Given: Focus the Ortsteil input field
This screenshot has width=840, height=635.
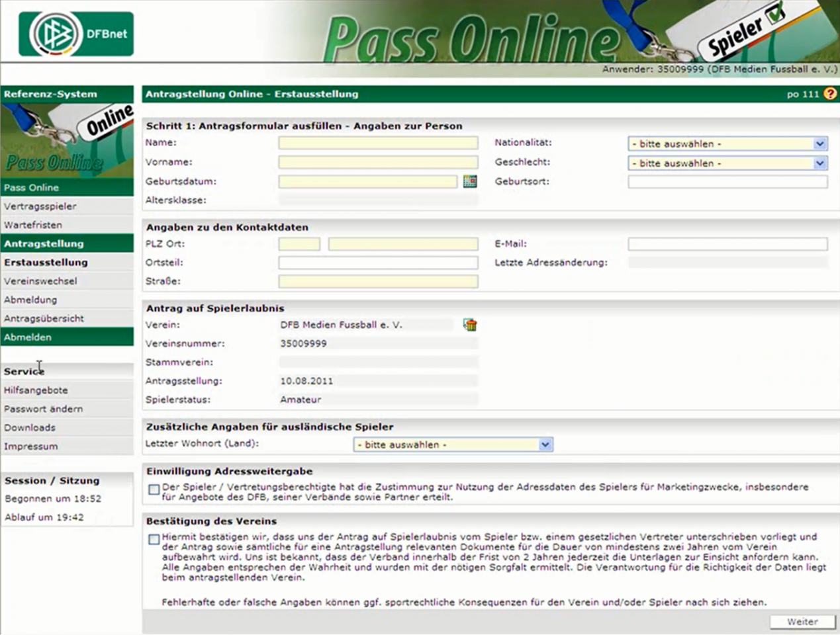Looking at the screenshot, I should coord(378,263).
